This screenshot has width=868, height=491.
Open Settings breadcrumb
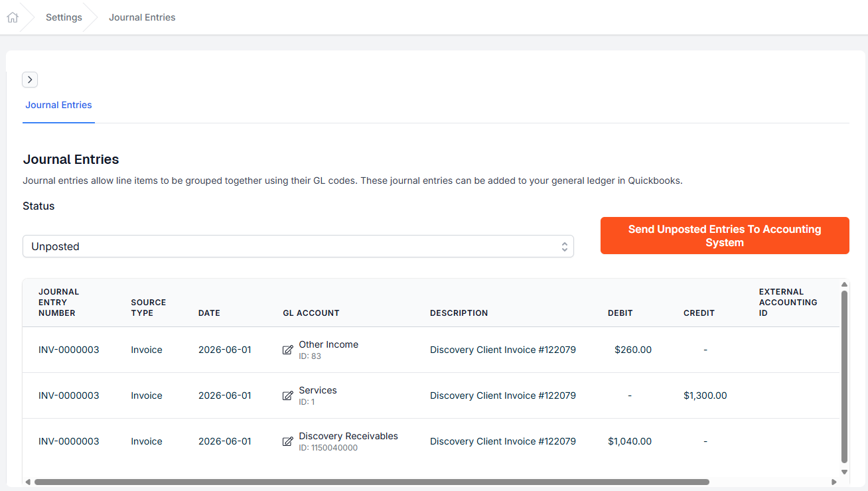tap(64, 17)
